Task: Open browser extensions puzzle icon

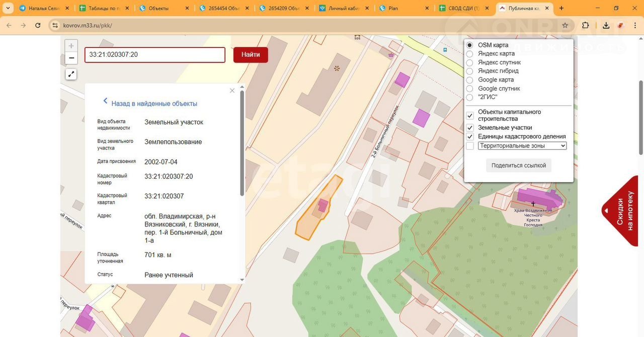Action: [x=585, y=25]
